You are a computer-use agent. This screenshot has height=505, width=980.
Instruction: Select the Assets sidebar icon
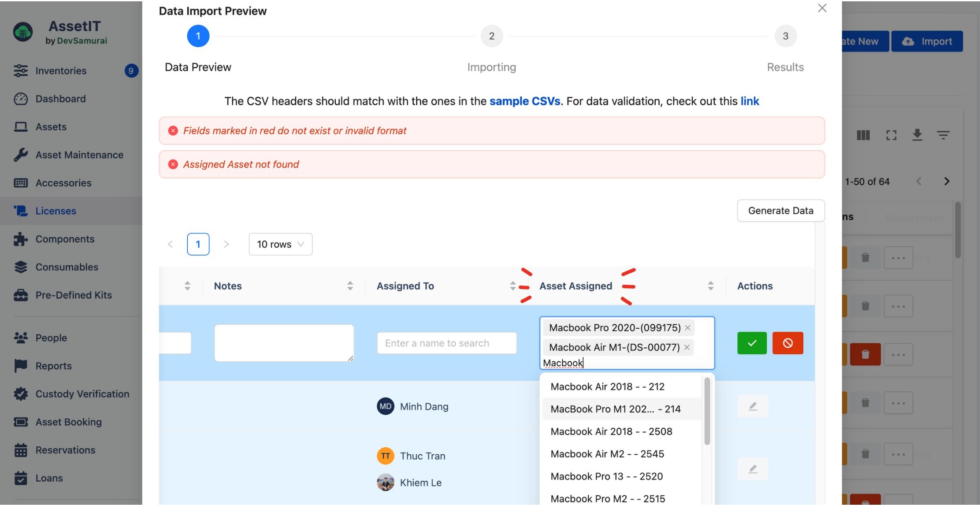tap(21, 126)
